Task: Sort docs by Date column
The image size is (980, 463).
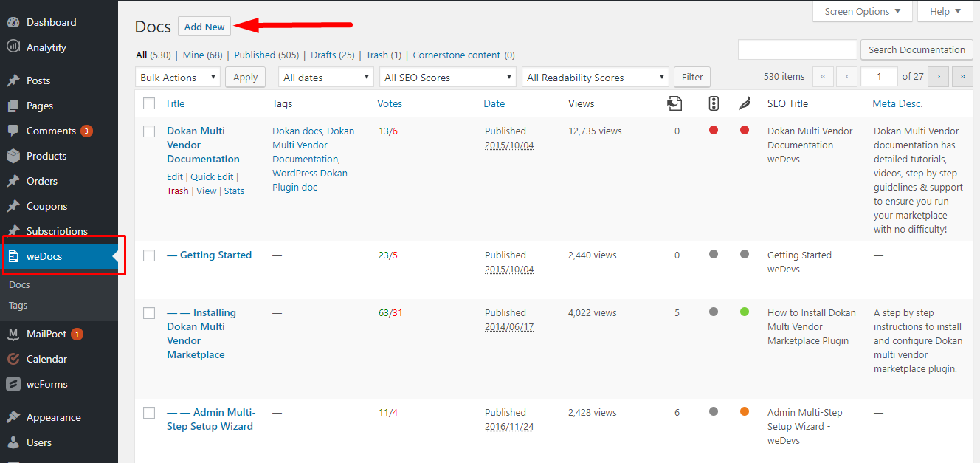Action: coord(494,103)
